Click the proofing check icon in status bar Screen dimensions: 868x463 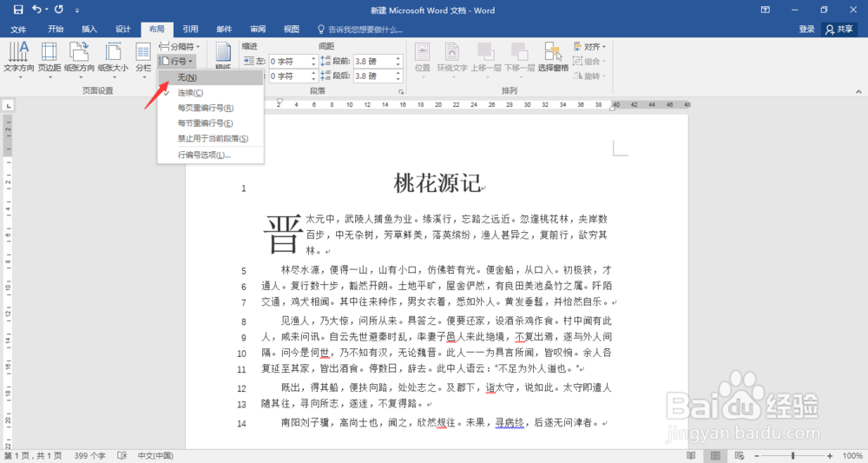(122, 456)
